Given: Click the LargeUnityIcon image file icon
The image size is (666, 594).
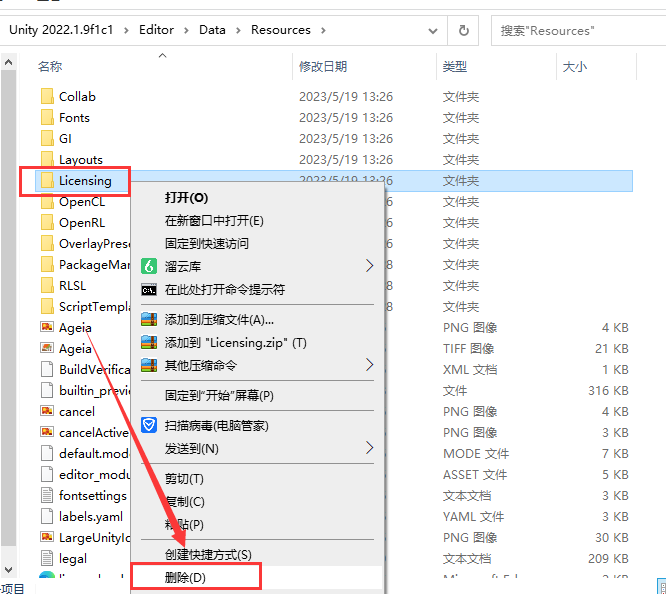Looking at the screenshot, I should [x=47, y=537].
